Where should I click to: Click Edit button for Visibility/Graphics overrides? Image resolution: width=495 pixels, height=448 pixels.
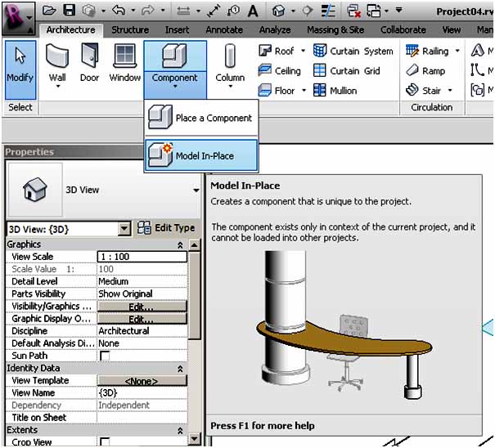pyautogui.click(x=142, y=307)
